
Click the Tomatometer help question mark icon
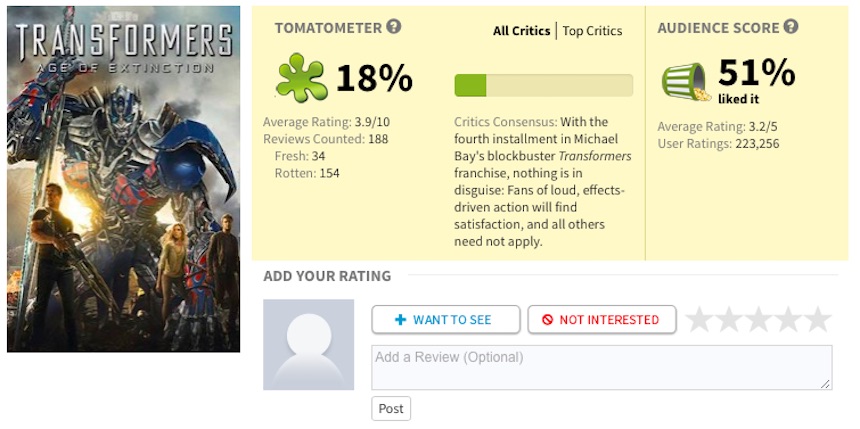pos(394,27)
